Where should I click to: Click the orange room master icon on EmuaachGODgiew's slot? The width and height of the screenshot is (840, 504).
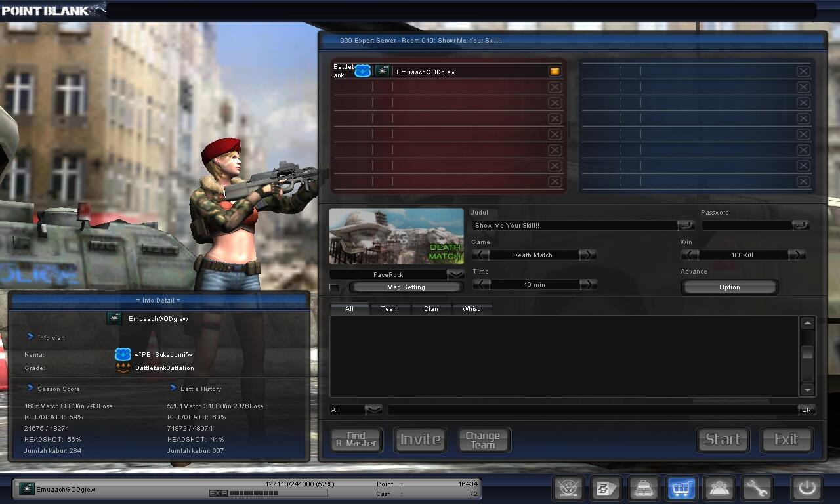(555, 72)
